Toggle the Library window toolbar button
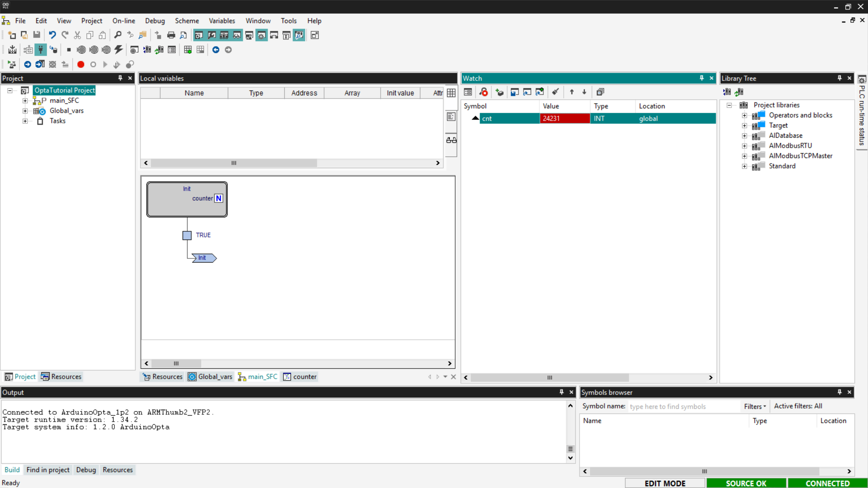 coord(224,35)
